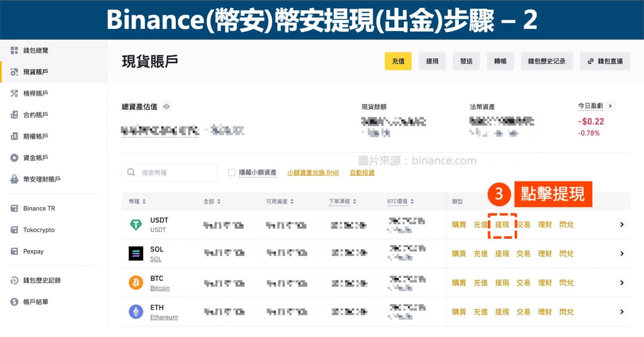Image resolution: width=644 pixels, height=337 pixels.
Task: Select the USDT token icon
Action: point(136,224)
